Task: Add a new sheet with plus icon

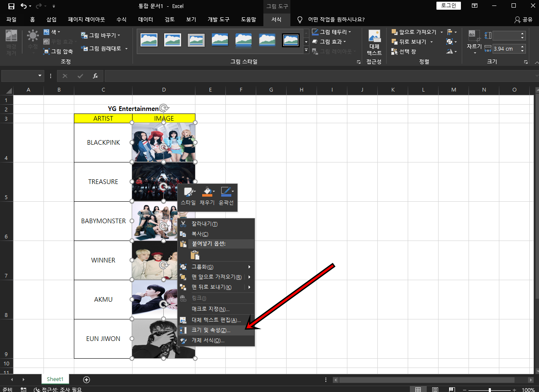Action: coord(87,379)
